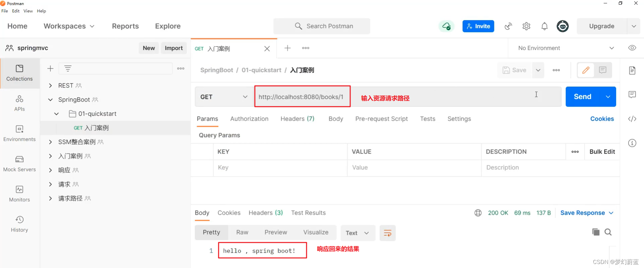
Task: Switch to the Pre-request Script tab
Action: 381,119
